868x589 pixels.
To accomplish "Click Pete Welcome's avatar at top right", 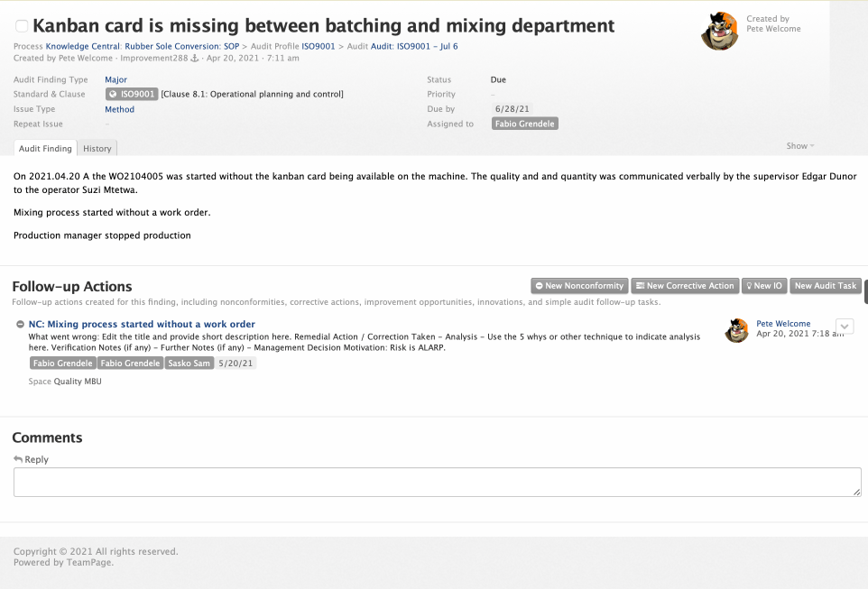I will pyautogui.click(x=719, y=32).
